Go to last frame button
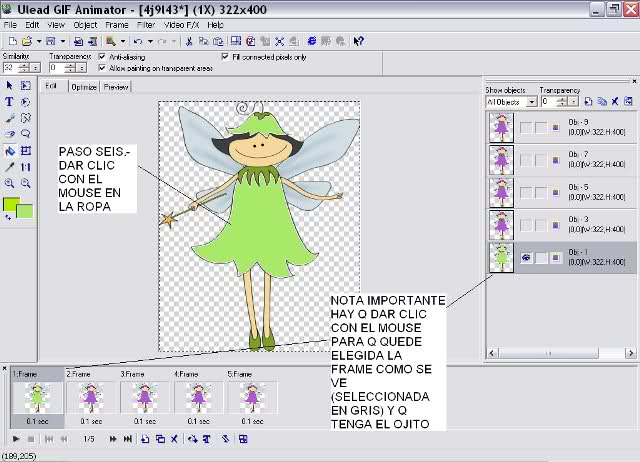The image size is (640, 462). pyautogui.click(x=128, y=439)
